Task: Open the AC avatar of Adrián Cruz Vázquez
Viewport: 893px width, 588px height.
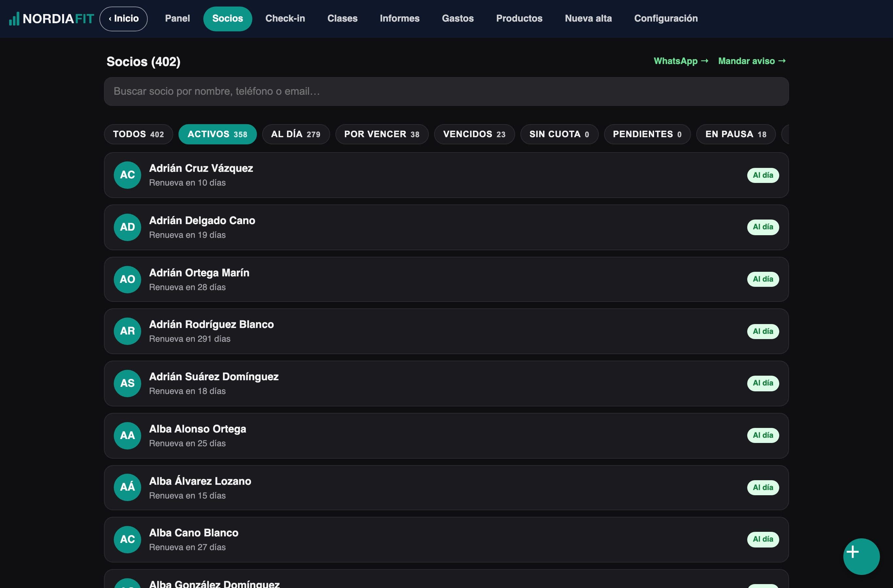Action: tap(127, 175)
